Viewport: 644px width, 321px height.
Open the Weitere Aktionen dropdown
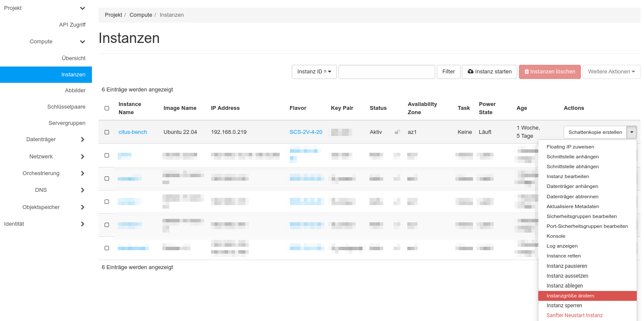click(x=611, y=72)
